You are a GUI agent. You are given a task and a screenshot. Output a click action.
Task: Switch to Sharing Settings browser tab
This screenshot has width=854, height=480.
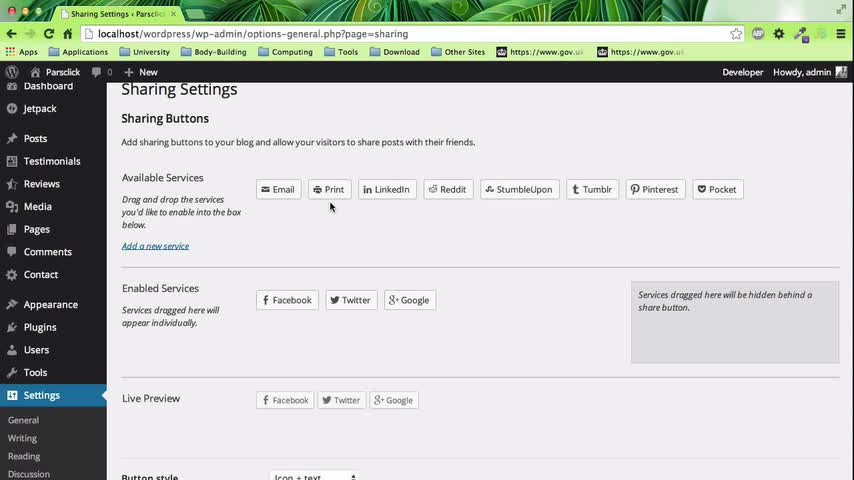[119, 14]
